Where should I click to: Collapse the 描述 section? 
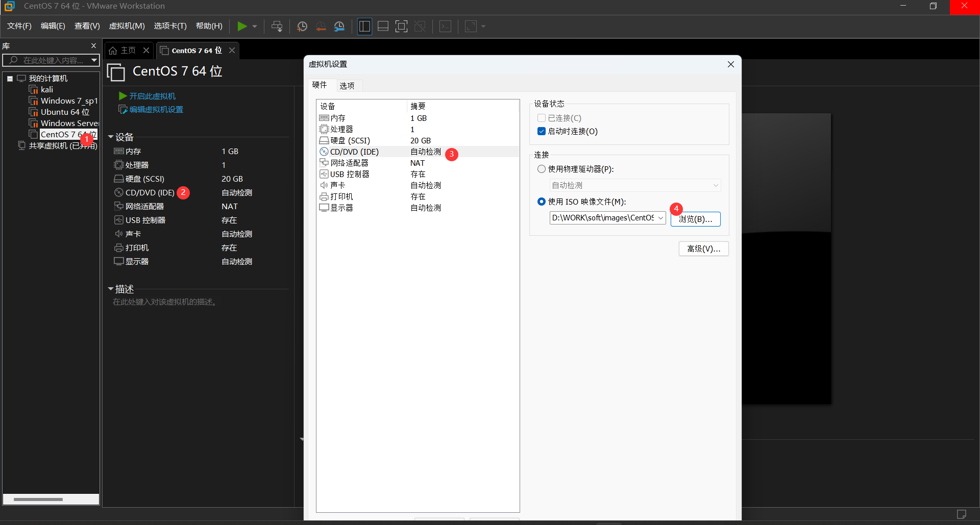point(111,289)
